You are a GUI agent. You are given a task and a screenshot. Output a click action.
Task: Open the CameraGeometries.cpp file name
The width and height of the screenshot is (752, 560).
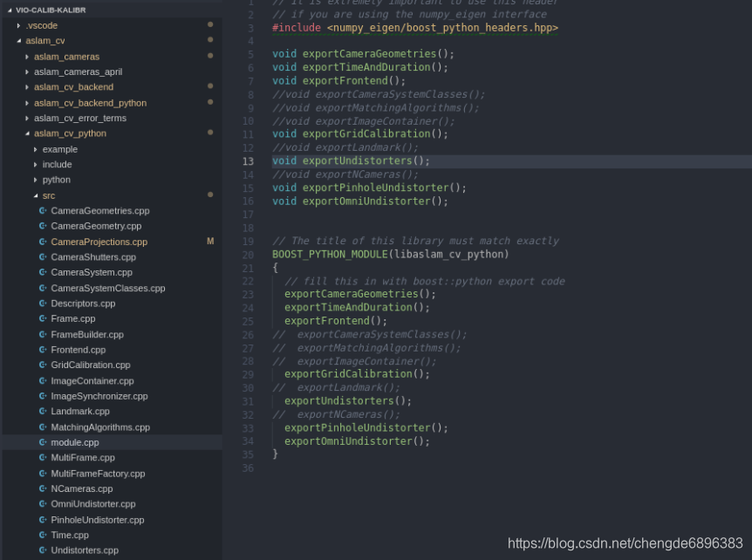100,211
